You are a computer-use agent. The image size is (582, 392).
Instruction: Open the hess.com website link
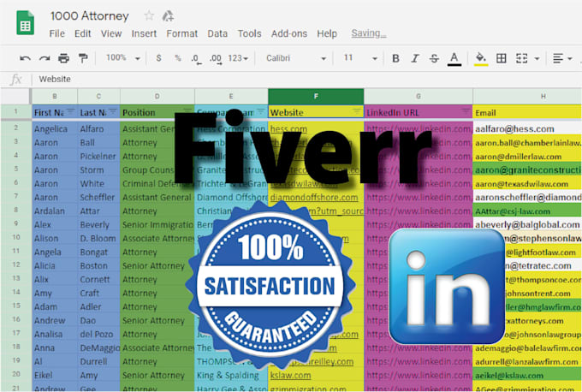click(288, 128)
